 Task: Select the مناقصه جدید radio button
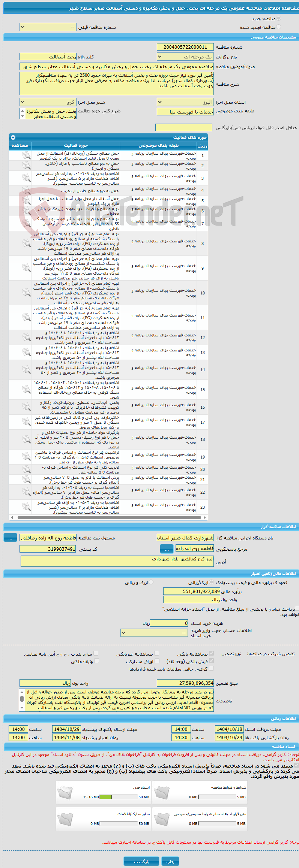pyautogui.click(x=278, y=18)
